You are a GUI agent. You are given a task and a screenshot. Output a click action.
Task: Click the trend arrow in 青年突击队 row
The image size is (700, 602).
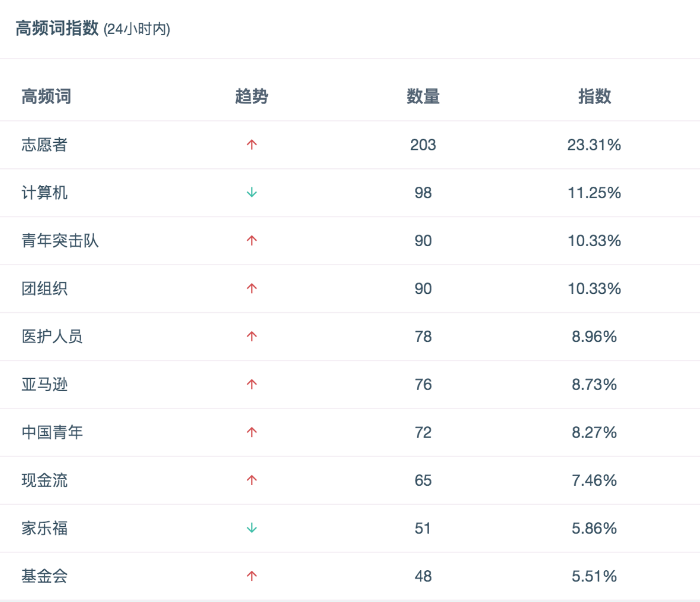coord(252,241)
